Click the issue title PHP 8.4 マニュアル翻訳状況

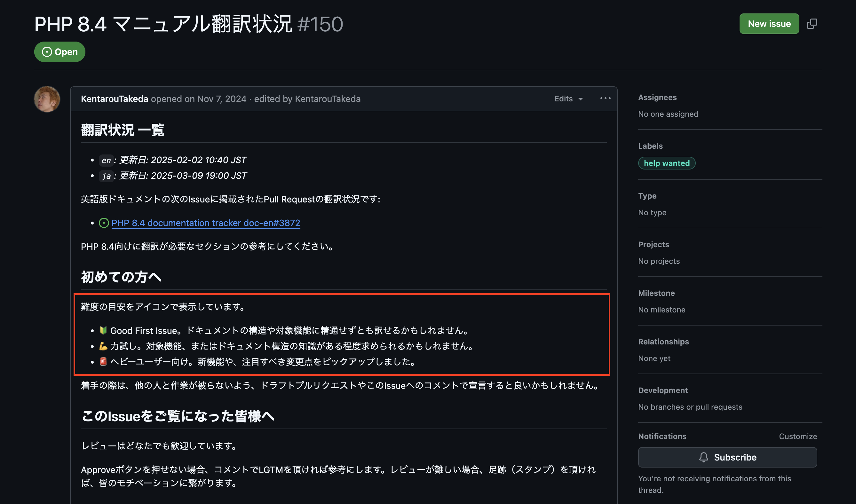tap(163, 24)
